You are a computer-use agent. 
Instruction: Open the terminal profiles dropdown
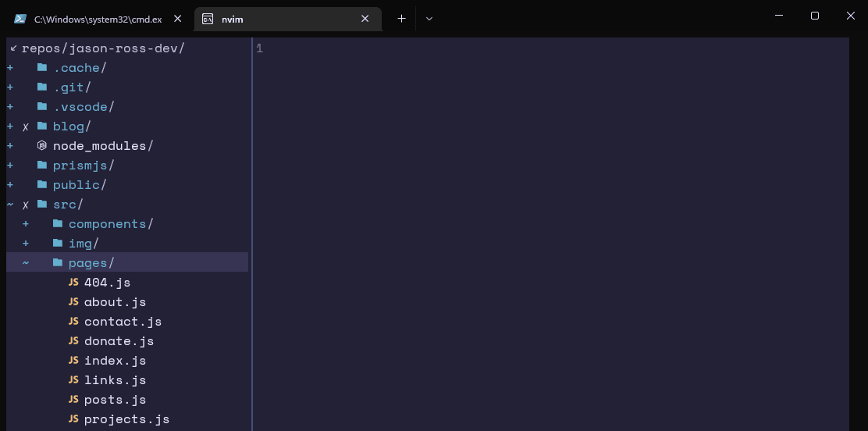(429, 18)
